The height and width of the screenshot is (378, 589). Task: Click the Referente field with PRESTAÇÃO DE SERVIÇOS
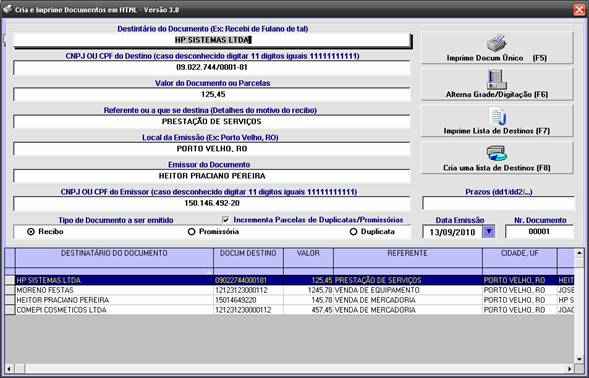click(212, 122)
